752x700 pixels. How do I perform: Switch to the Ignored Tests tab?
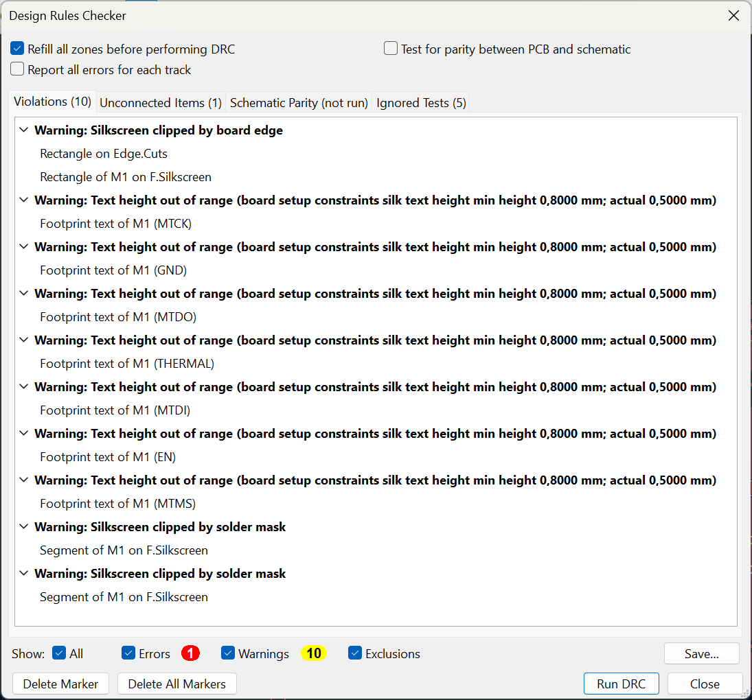[x=421, y=103]
